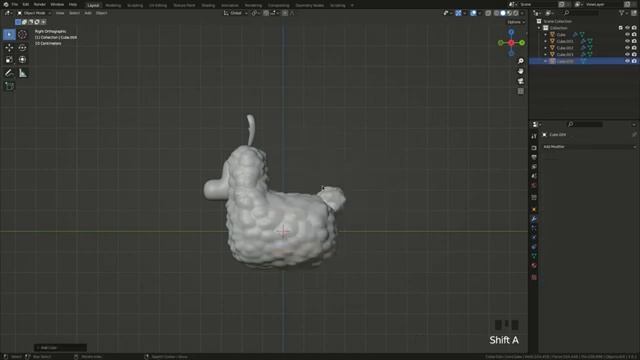This screenshot has height=360, width=640.
Task: Select the Select Box tool
Action: tap(9, 35)
